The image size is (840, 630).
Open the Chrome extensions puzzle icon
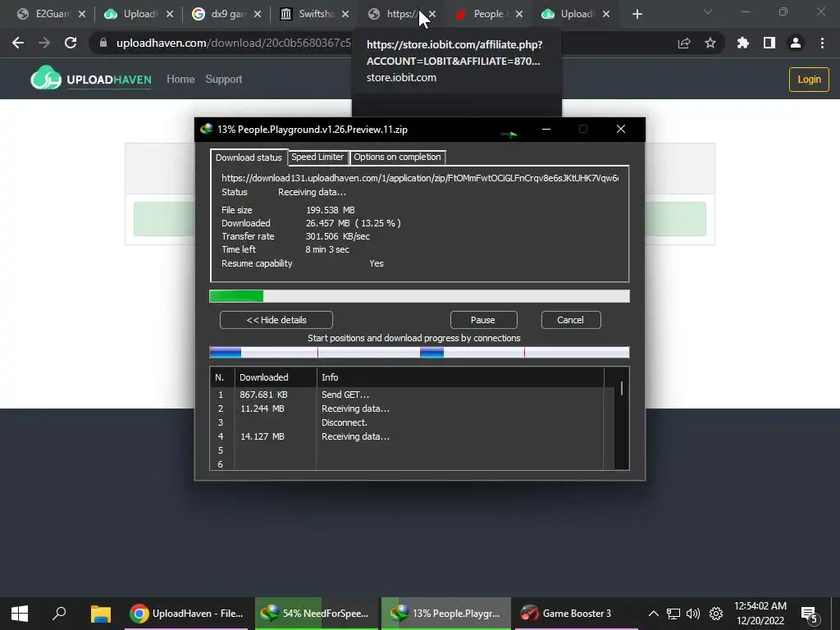(743, 43)
